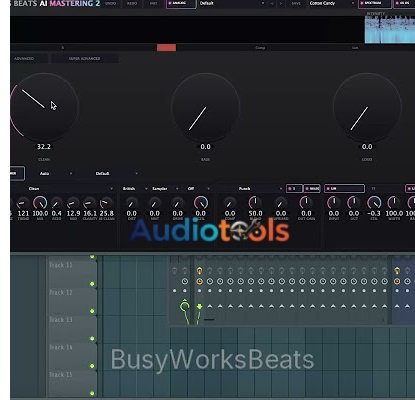Screen dimensions: 415x400
Task: Toggle the LIM limiter switch
Action: tap(344, 189)
